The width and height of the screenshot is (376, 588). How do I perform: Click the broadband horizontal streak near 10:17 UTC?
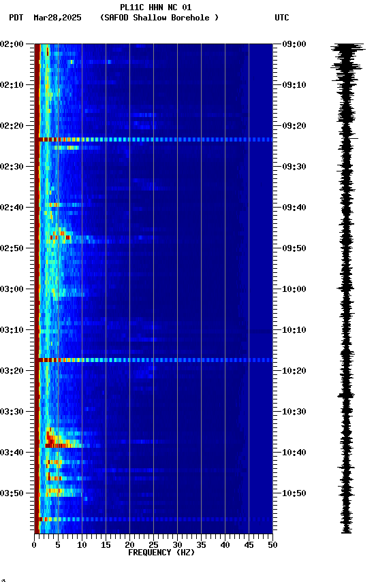point(153,360)
